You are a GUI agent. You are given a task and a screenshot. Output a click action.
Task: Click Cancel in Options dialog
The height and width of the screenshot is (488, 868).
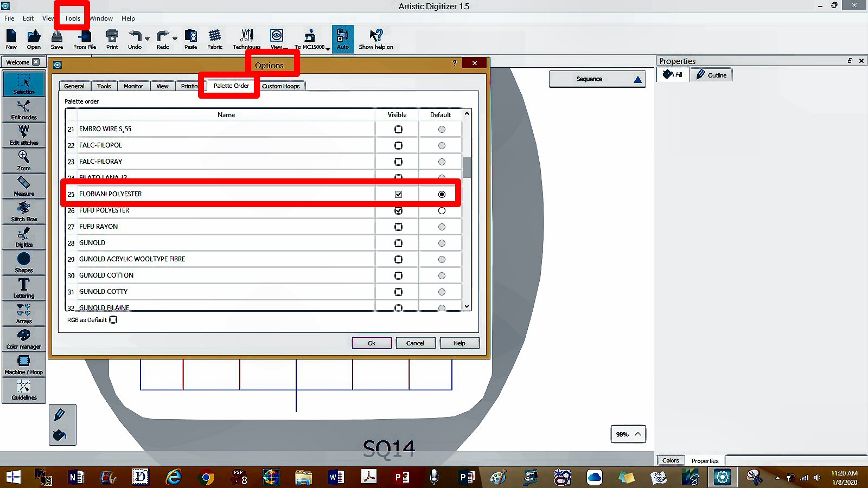415,343
